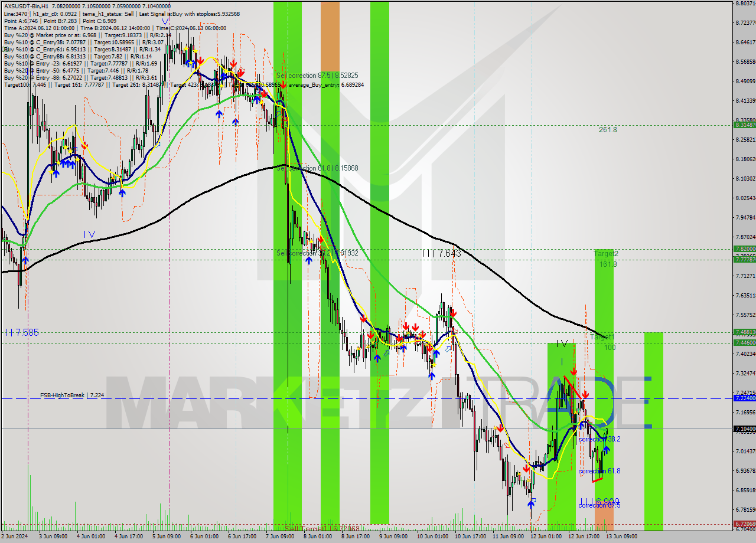Click the red 6.72068 price tag
The height and width of the screenshot is (543, 756).
[744, 524]
